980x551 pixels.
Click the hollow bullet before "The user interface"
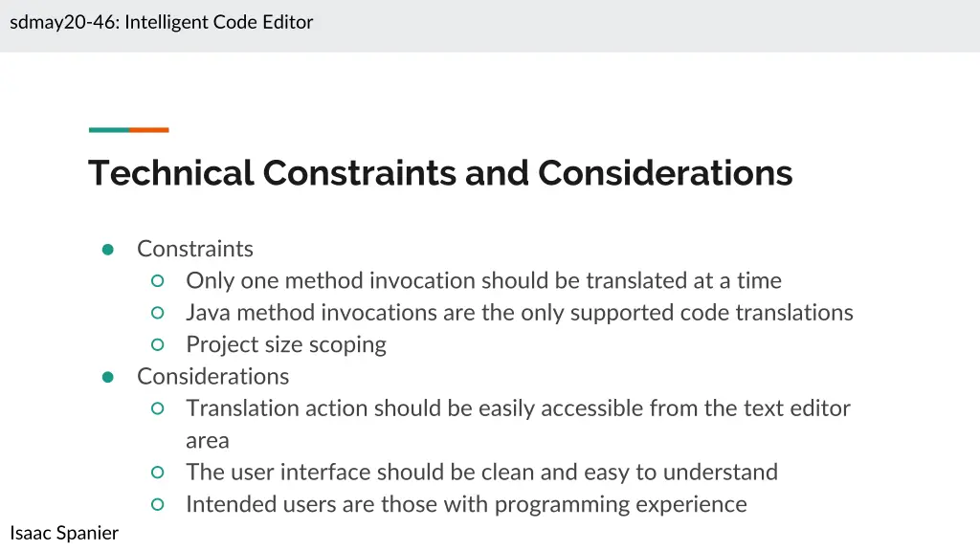[x=158, y=473]
